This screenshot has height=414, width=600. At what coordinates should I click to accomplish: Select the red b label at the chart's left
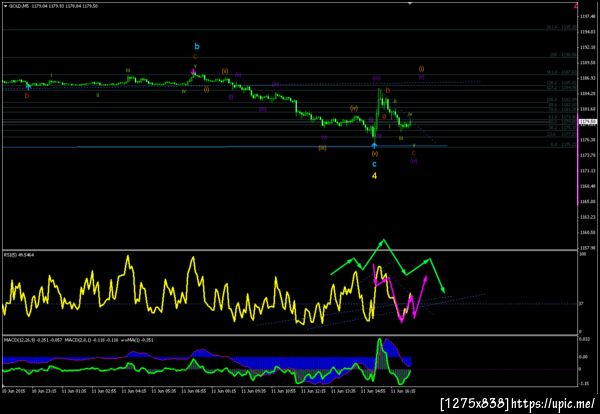click(x=27, y=96)
